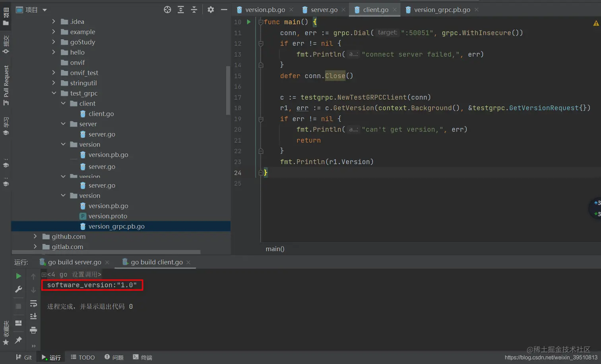The height and width of the screenshot is (364, 601).
Task: Click the wrench settings icon in run panel
Action: click(x=18, y=290)
